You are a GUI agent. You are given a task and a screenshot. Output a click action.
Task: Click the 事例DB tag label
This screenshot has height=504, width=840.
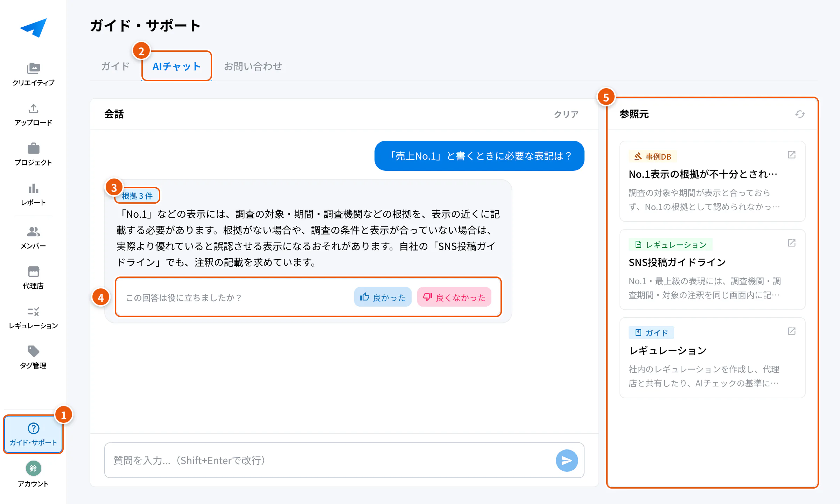653,156
